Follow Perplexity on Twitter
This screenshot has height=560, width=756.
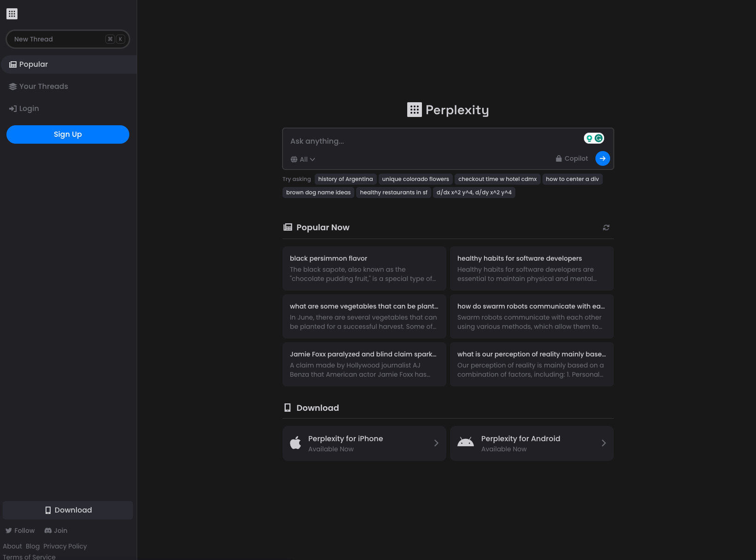coord(20,531)
